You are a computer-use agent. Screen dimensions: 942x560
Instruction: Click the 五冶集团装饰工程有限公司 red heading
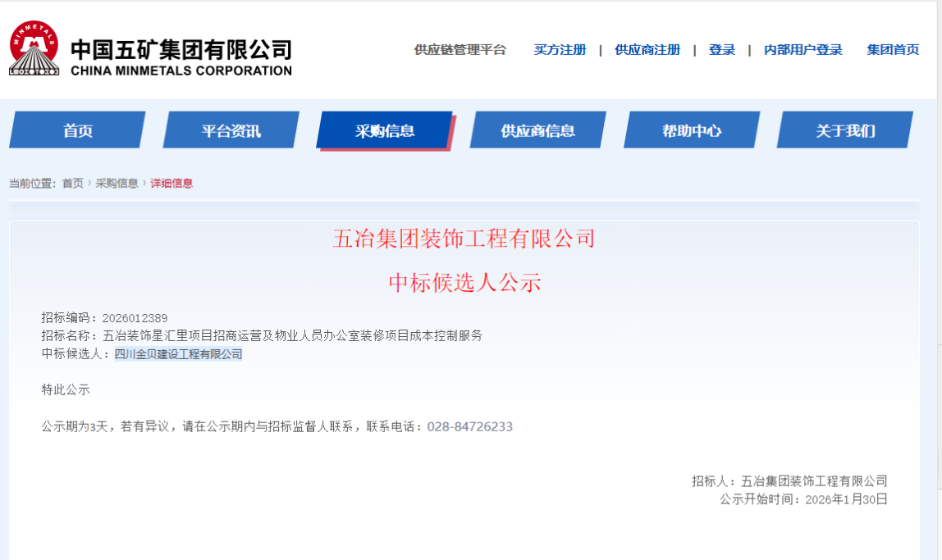464,239
